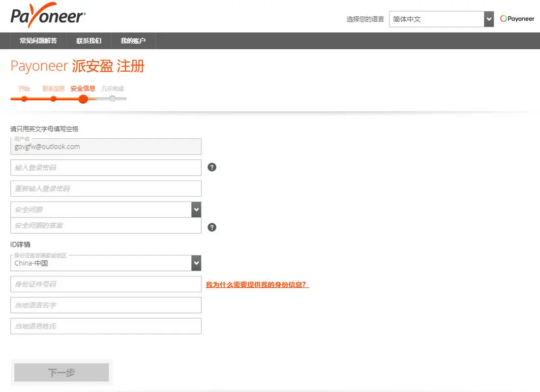Focus the 重新输入登录密码 confirm password field
Image resolution: width=540 pixels, height=392 pixels.
click(106, 189)
